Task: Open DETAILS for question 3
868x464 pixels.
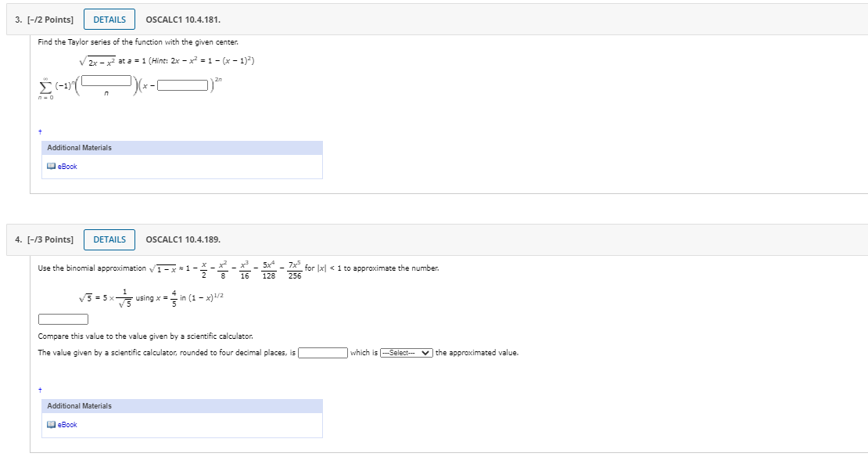Action: (x=109, y=20)
